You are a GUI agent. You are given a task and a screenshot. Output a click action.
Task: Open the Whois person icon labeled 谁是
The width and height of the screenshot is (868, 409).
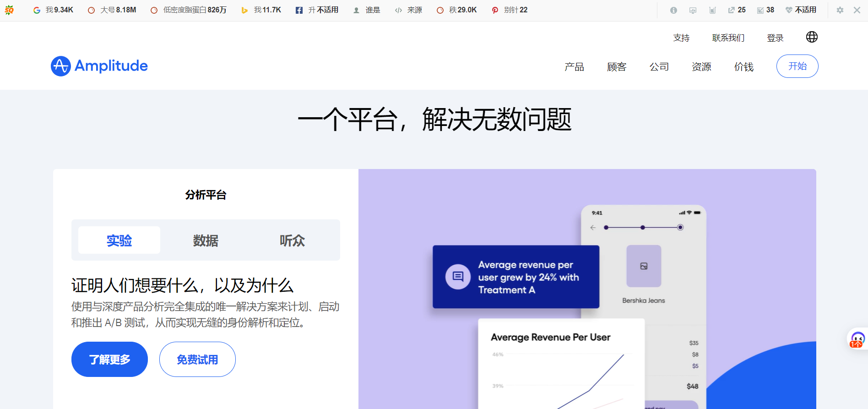click(356, 10)
